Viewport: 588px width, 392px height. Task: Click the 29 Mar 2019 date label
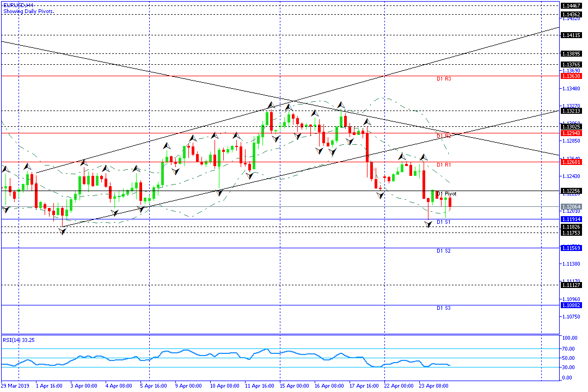[15, 385]
